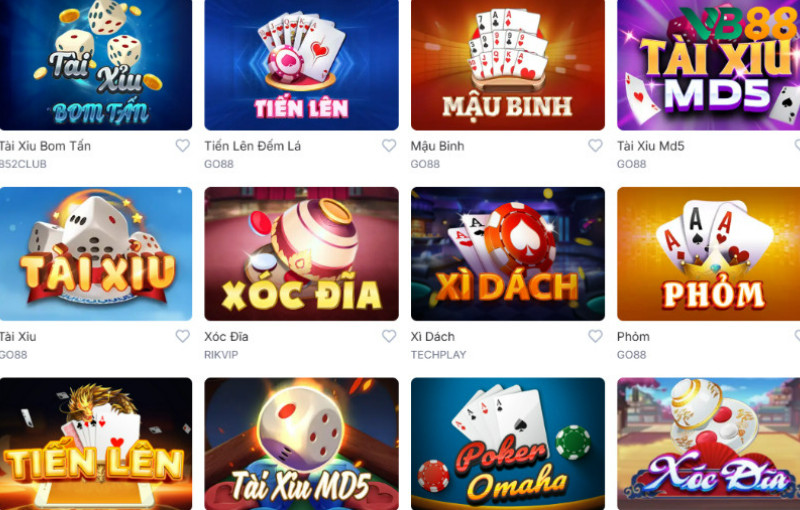Toggle heart icon for Mậu Binh
This screenshot has width=800, height=510.
pos(595,146)
